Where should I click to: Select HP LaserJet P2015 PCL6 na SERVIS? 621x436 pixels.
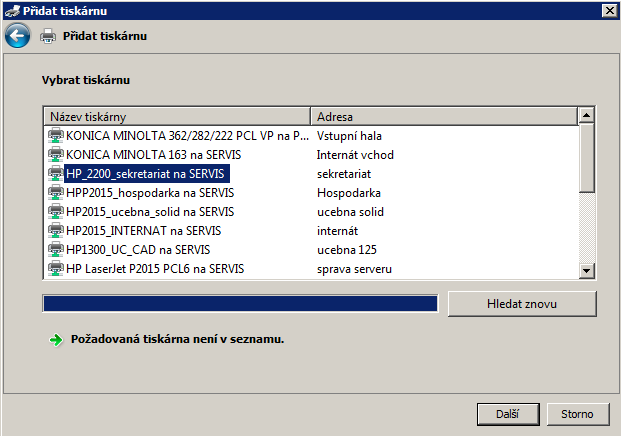[x=155, y=269]
